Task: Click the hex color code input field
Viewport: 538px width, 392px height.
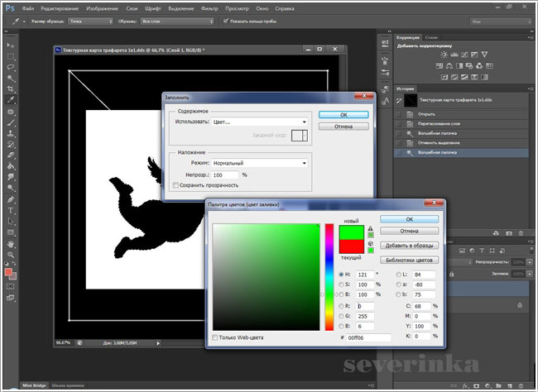Action: coord(364,338)
